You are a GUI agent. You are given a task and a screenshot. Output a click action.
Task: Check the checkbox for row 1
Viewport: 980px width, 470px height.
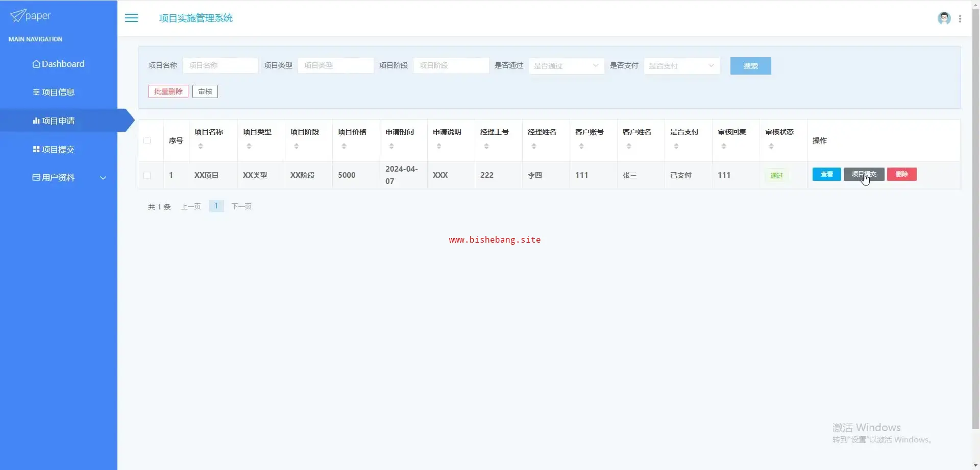(x=147, y=175)
